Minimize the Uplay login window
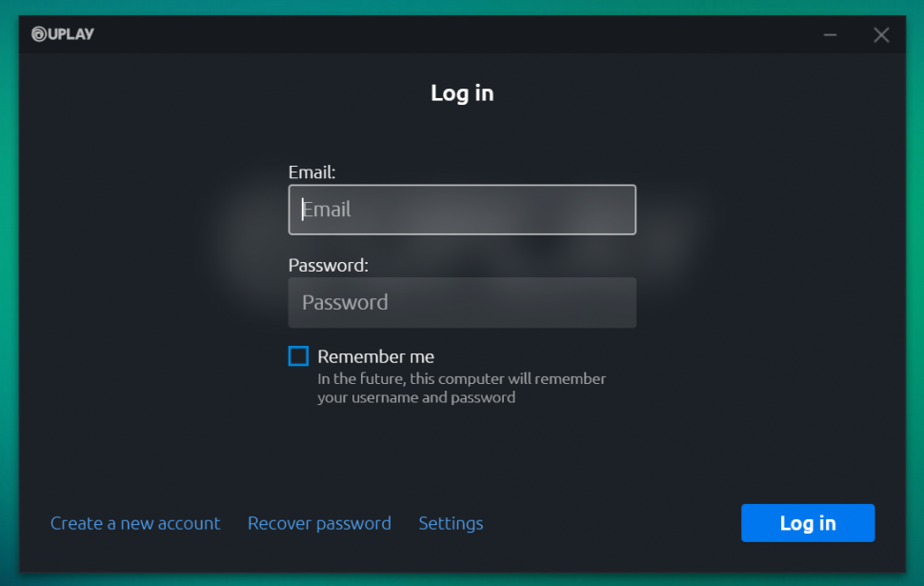Image resolution: width=924 pixels, height=586 pixels. point(831,35)
